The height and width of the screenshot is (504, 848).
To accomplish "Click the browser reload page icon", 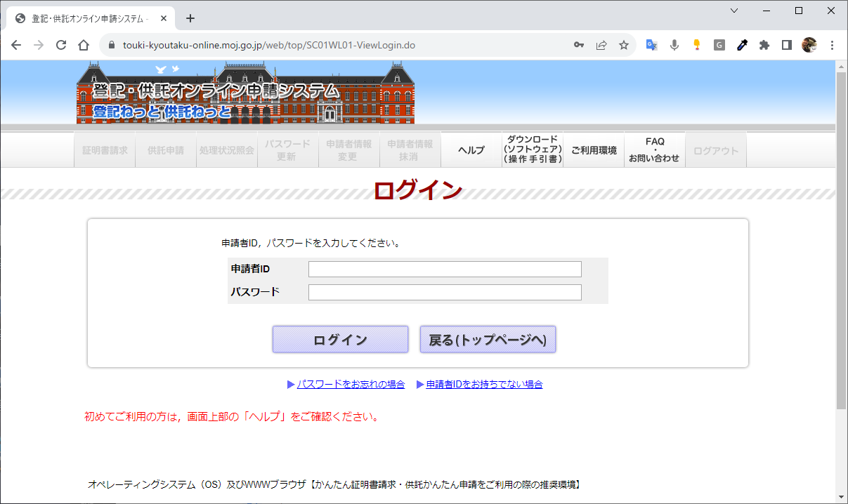I will (x=61, y=45).
